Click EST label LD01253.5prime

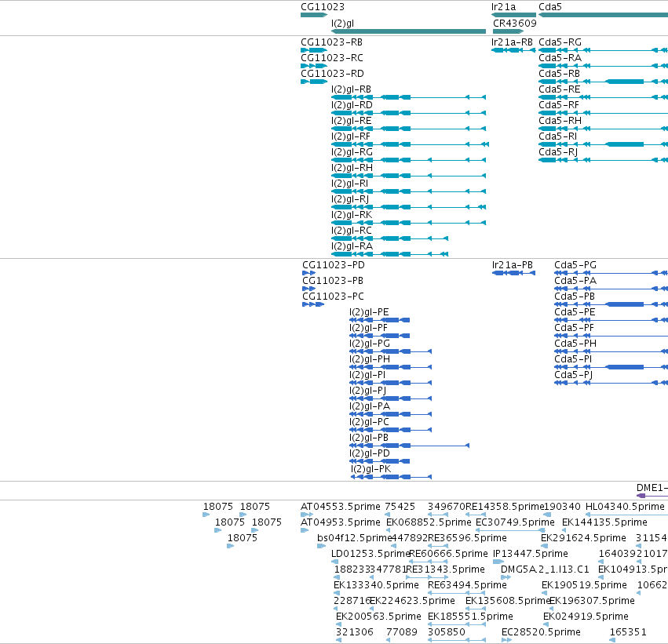click(371, 555)
